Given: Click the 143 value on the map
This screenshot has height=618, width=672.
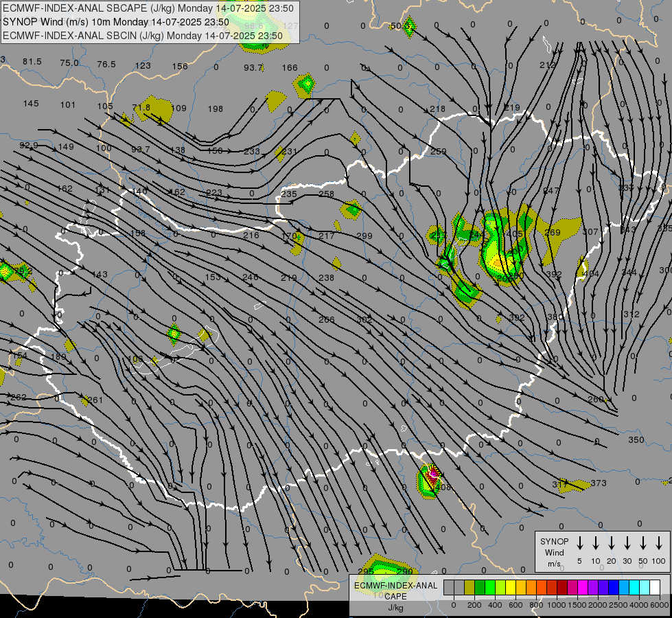Looking at the screenshot, I should (x=100, y=275).
